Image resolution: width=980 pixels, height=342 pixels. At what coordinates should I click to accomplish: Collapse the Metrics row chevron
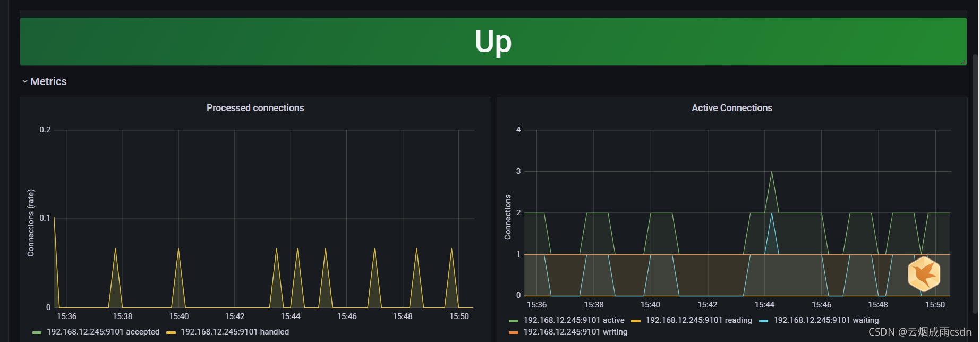24,82
